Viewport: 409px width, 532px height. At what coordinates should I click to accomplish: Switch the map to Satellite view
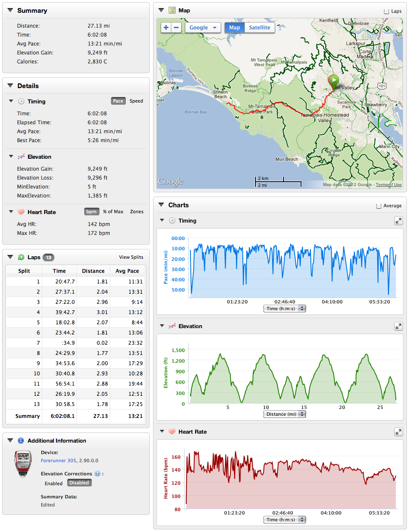[x=259, y=27]
